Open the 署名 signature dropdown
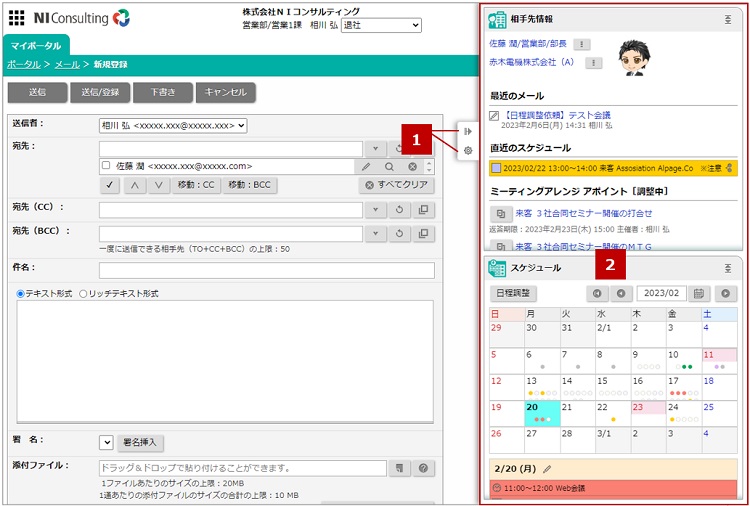 point(106,442)
